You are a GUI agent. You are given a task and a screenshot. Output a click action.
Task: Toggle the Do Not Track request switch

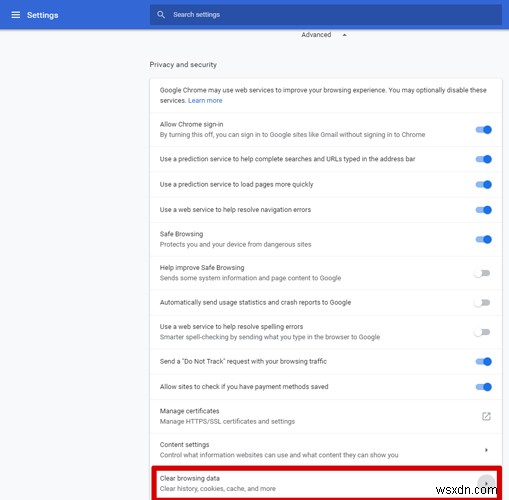click(483, 361)
